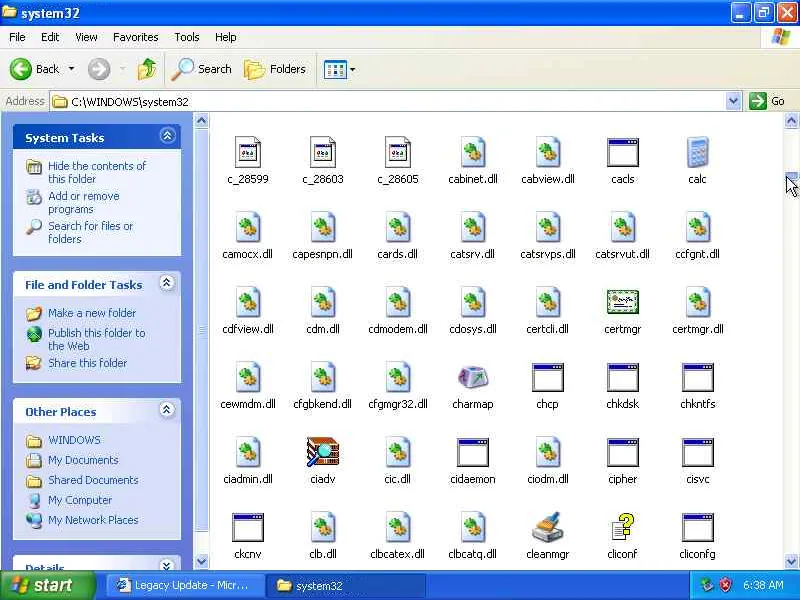Screen dimensions: 800x600
Task: Open the Start menu
Action: pyautogui.click(x=47, y=585)
